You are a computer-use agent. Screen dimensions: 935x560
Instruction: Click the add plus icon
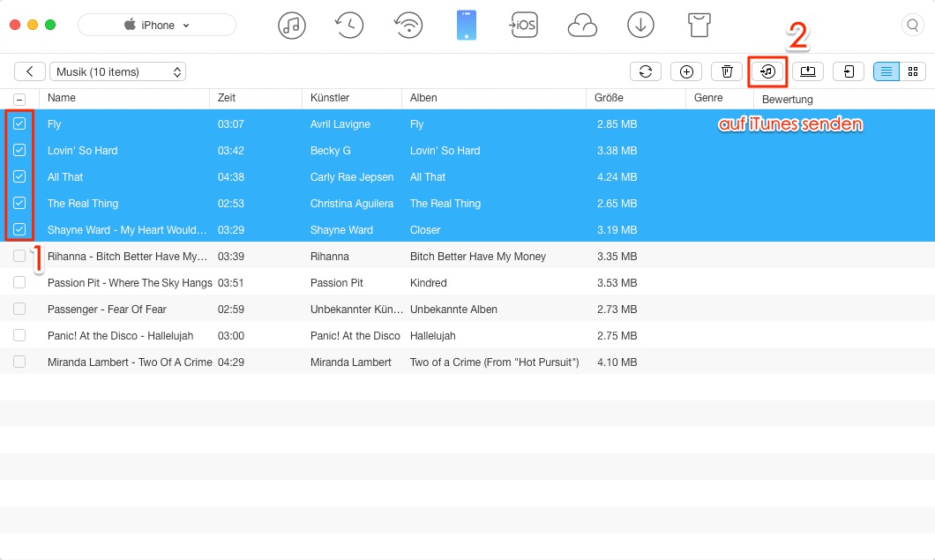686,71
